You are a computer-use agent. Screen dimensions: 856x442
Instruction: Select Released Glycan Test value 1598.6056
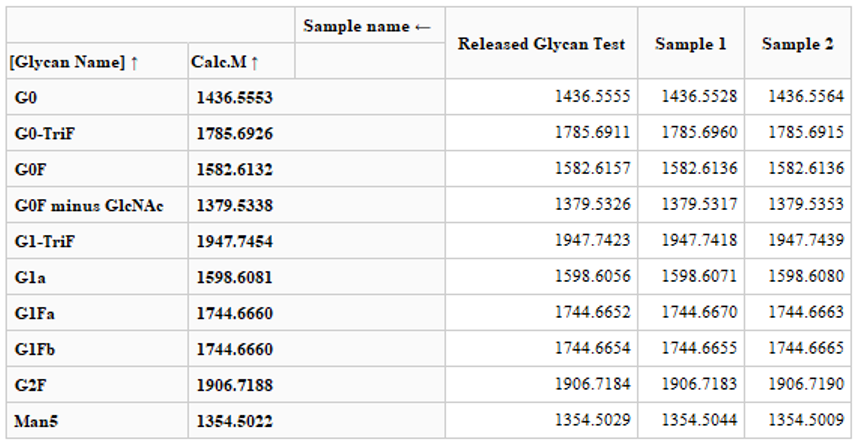click(592, 277)
